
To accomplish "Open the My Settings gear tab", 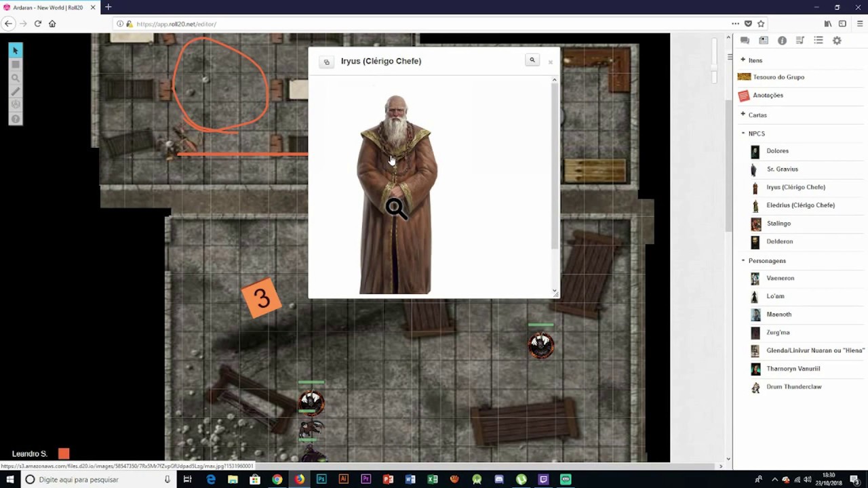I will tap(837, 41).
